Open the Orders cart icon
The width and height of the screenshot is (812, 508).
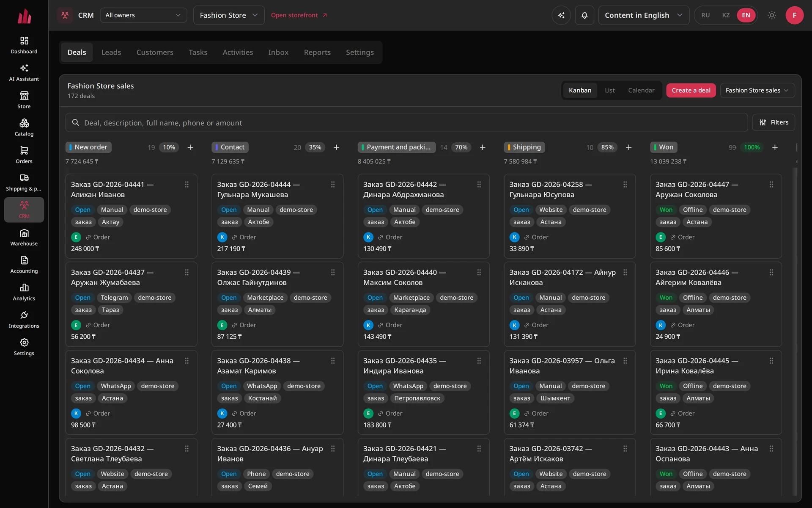(x=24, y=150)
